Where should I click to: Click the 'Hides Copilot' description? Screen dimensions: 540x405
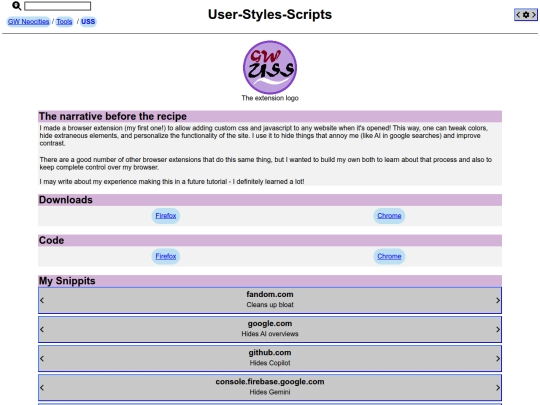[270, 363]
